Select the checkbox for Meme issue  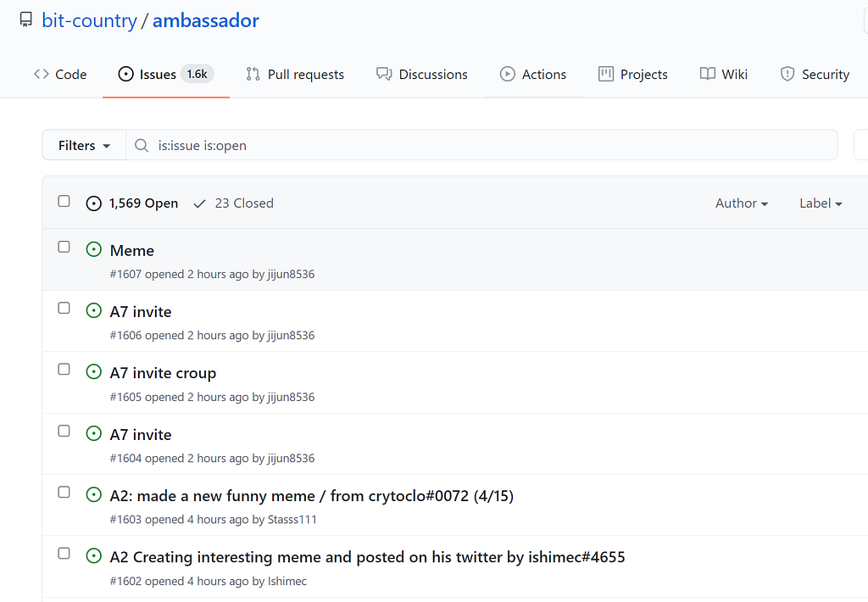tap(64, 247)
